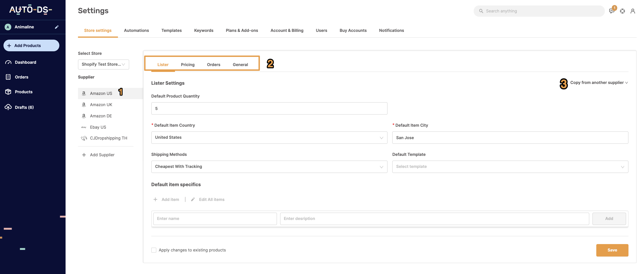Click the search magnifier icon
The height and width of the screenshot is (274, 644).
481,11
